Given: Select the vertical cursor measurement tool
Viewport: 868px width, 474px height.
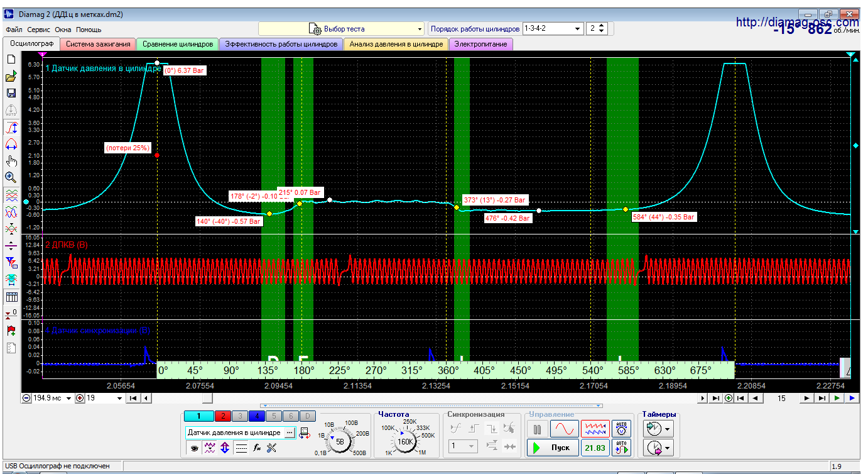Looking at the screenshot, I should click(x=11, y=128).
